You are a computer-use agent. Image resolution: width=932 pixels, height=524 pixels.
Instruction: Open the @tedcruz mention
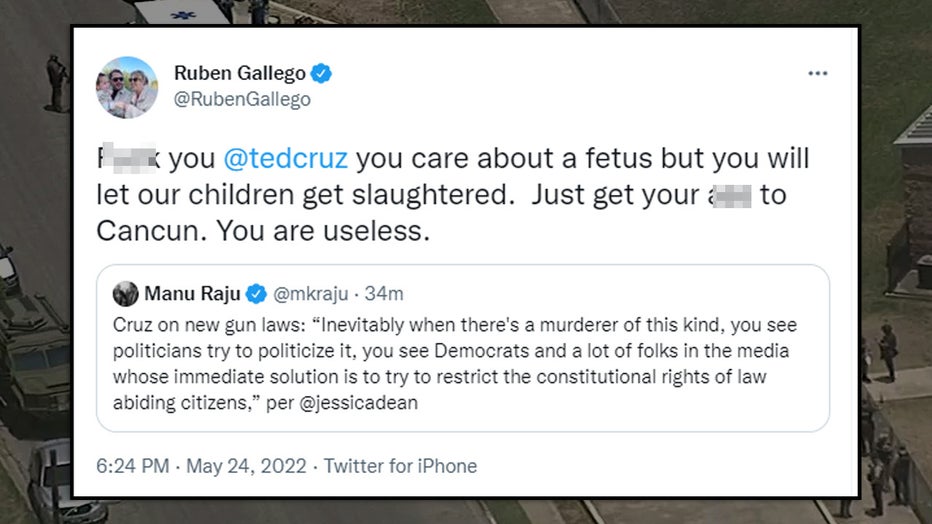pos(286,158)
